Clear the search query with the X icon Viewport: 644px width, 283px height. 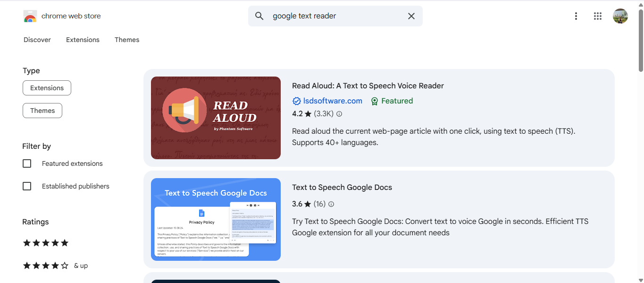tap(411, 16)
